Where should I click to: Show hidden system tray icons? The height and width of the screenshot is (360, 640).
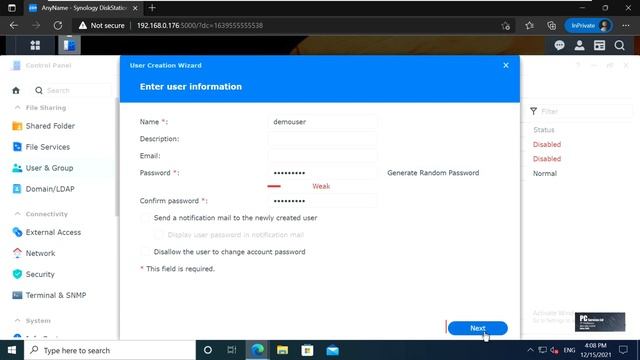530,350
